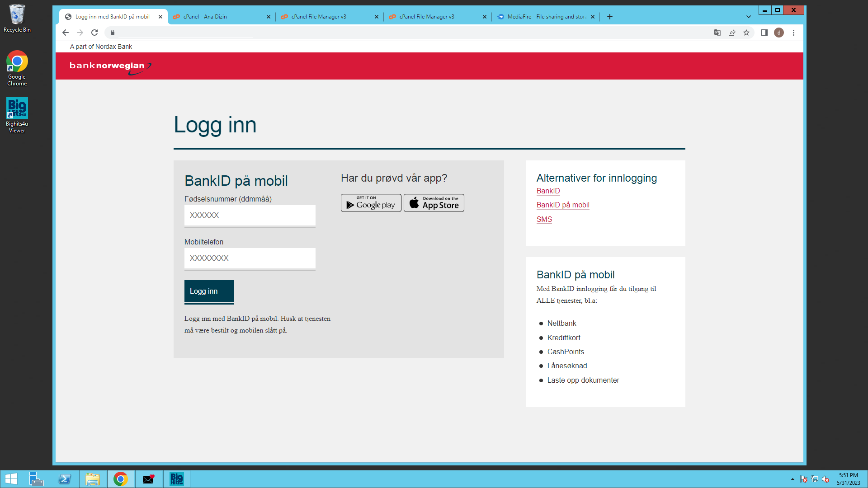Image resolution: width=868 pixels, height=488 pixels.
Task: Focus the Fødselsnummer input field
Action: point(250,216)
